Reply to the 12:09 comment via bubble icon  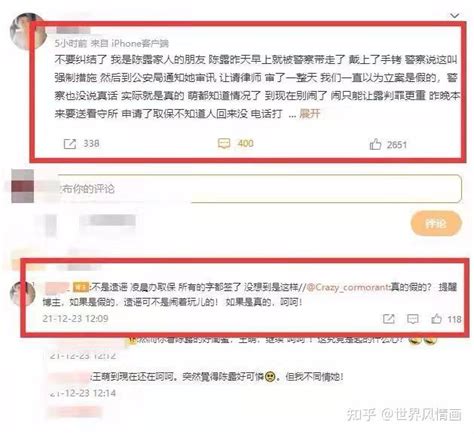pyautogui.click(x=413, y=319)
